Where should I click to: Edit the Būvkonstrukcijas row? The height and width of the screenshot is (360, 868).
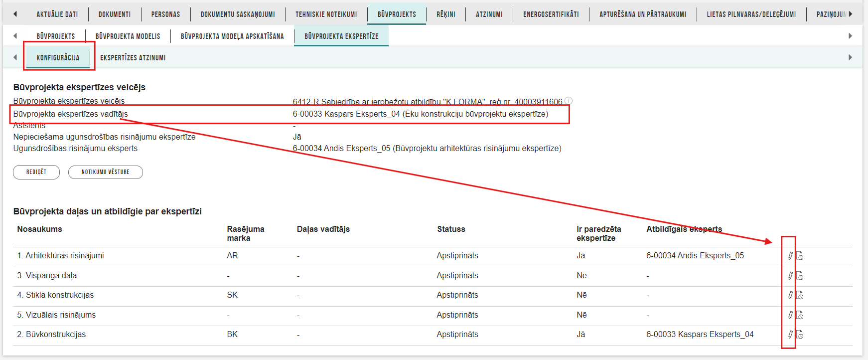click(x=790, y=335)
